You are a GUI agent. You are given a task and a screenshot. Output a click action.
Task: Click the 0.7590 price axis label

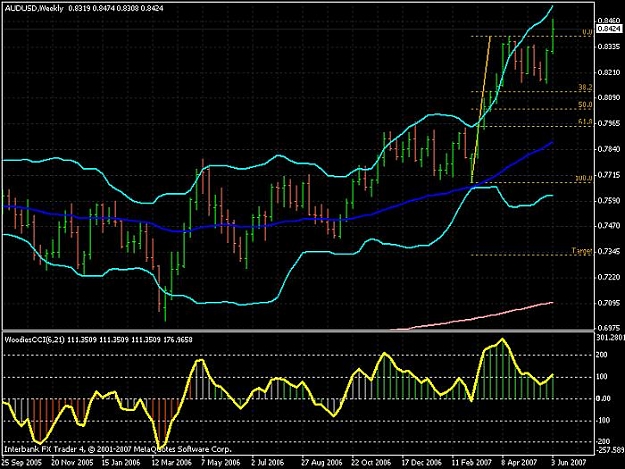pos(609,200)
